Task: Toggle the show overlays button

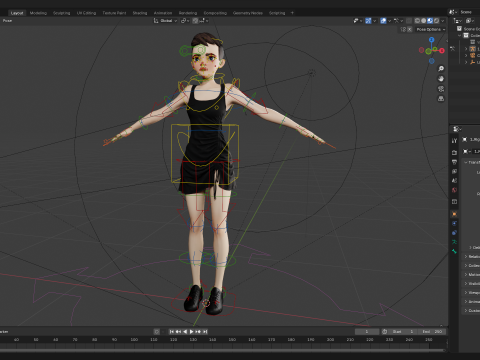Action: 383,21
